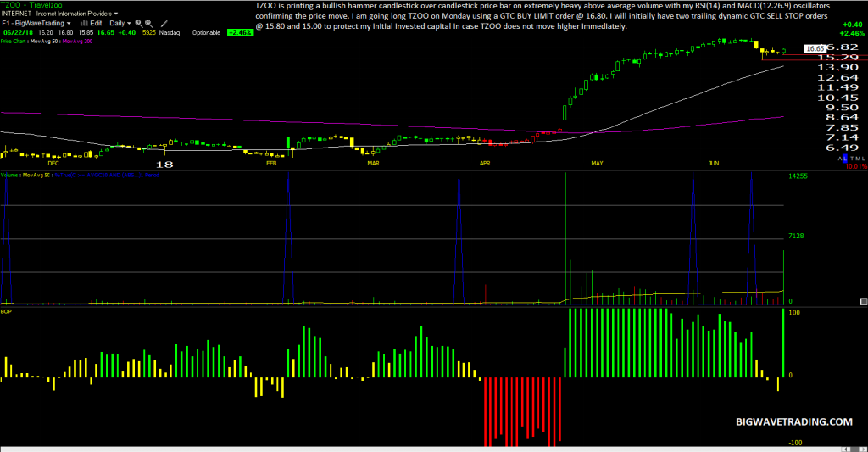Click the +0.40 change value at top right
Image resolution: width=868 pixels, height=452 pixels.
point(853,25)
